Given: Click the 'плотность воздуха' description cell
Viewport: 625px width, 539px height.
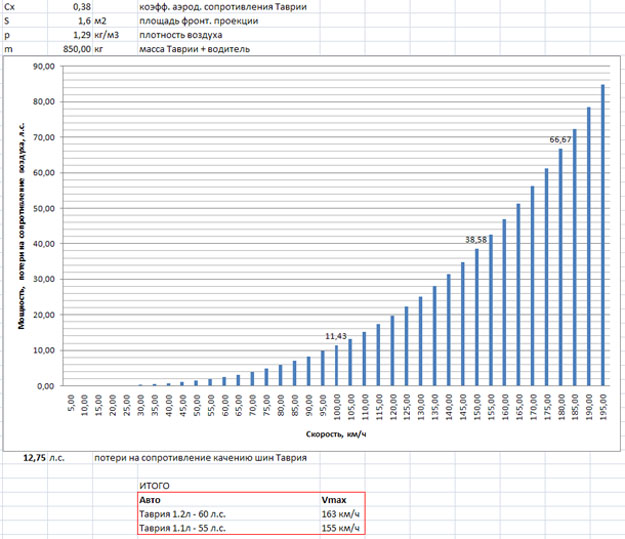Looking at the screenshot, I should [x=185, y=34].
